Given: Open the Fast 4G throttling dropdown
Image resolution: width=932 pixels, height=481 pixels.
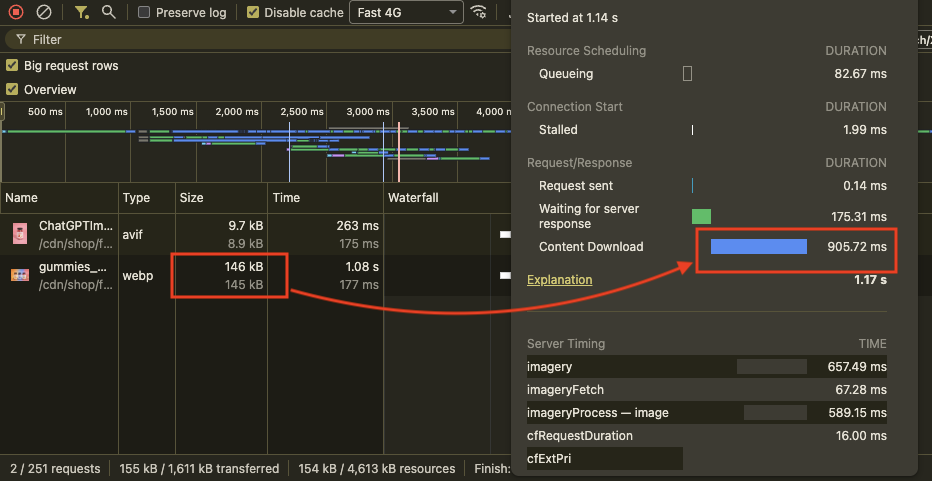Looking at the screenshot, I should (405, 13).
